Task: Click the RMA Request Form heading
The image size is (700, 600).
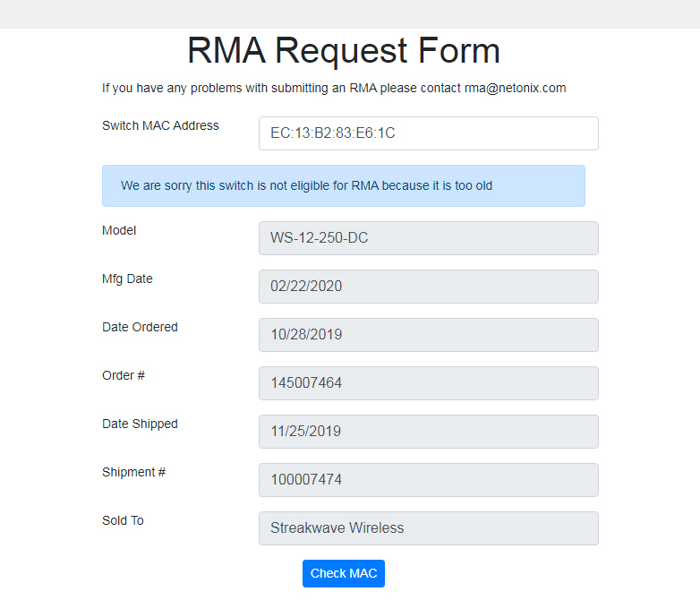Action: pos(343,51)
